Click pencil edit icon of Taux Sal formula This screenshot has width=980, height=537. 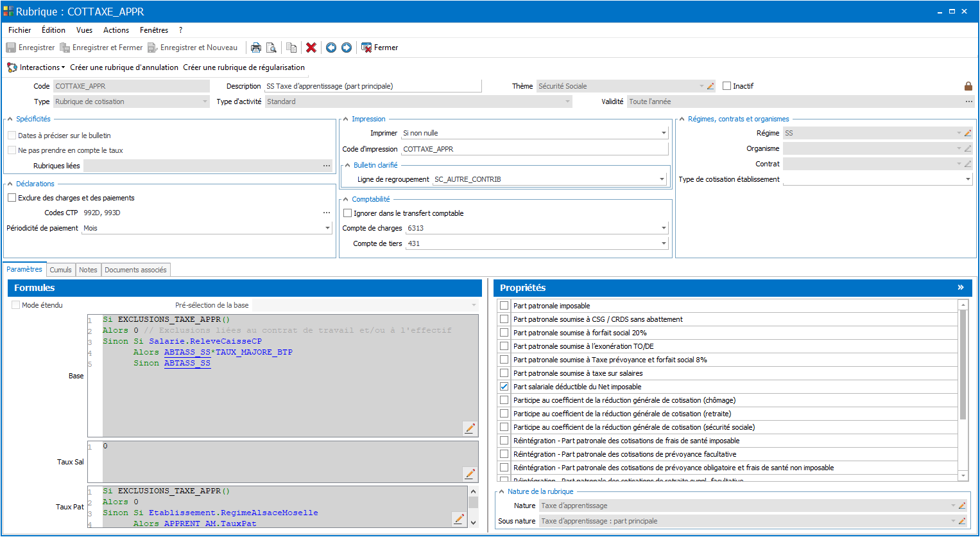click(470, 474)
